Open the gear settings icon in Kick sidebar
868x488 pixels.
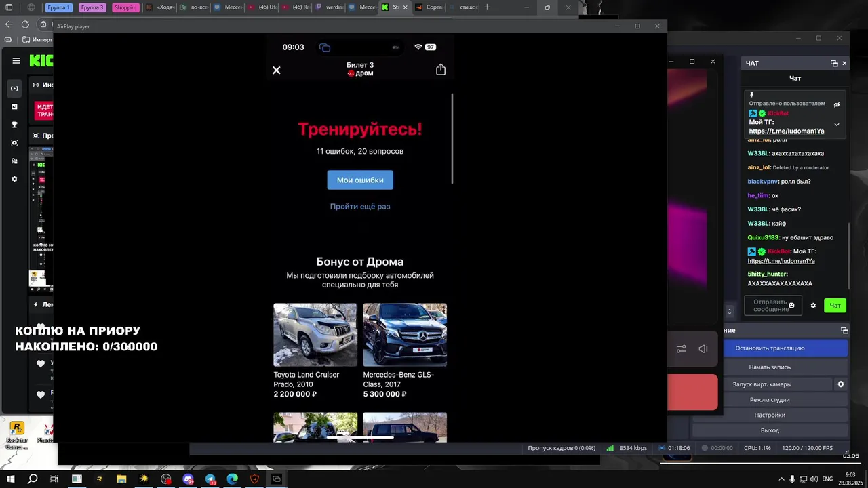pos(14,179)
